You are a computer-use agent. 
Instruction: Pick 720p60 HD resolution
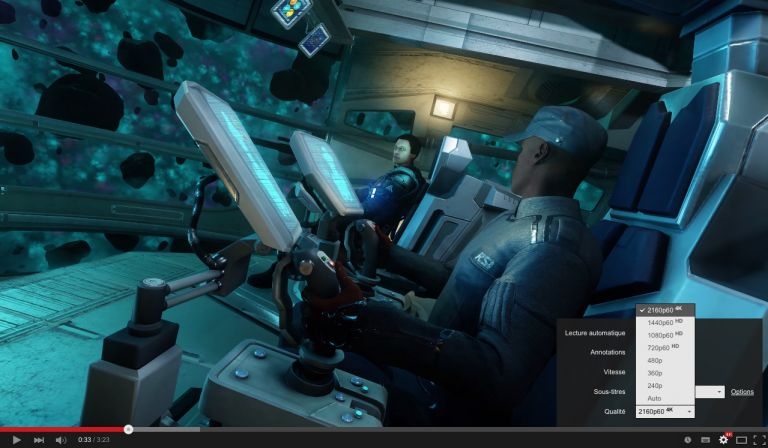click(x=664, y=347)
